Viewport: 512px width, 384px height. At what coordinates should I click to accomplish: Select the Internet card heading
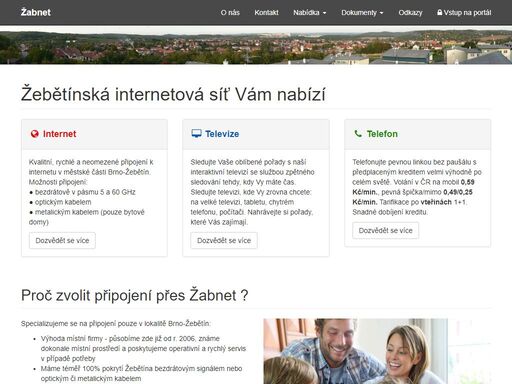(x=59, y=134)
